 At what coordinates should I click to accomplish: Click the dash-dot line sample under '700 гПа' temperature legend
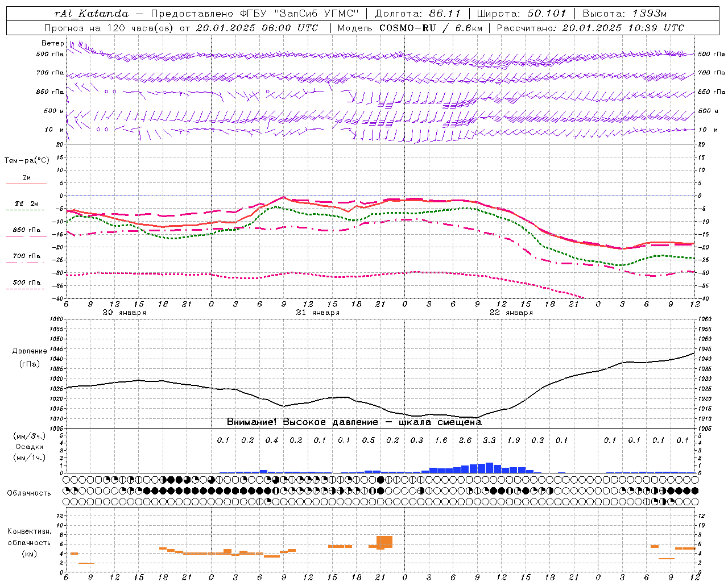point(26,263)
